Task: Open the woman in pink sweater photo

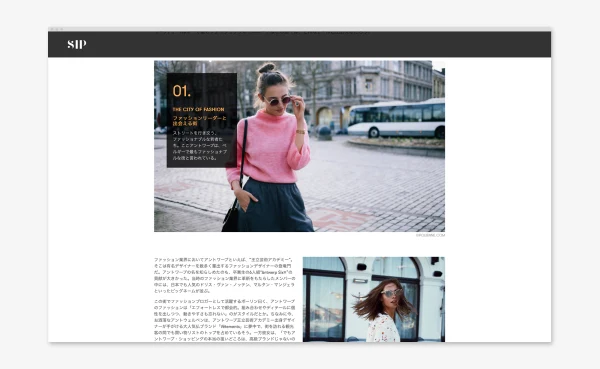Action: click(299, 146)
